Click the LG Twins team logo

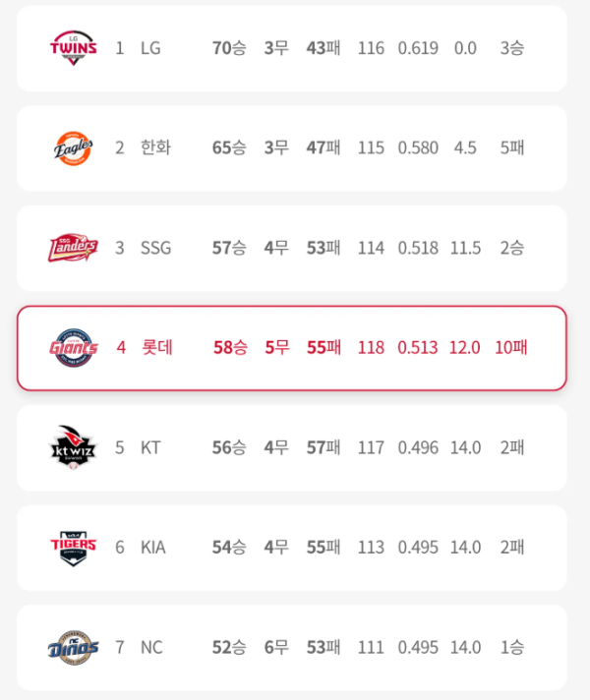click(x=73, y=48)
